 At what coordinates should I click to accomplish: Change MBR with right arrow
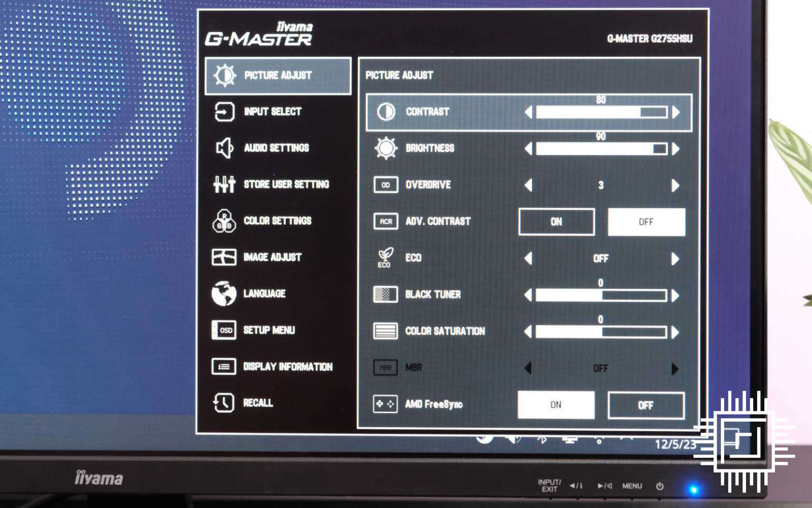675,369
